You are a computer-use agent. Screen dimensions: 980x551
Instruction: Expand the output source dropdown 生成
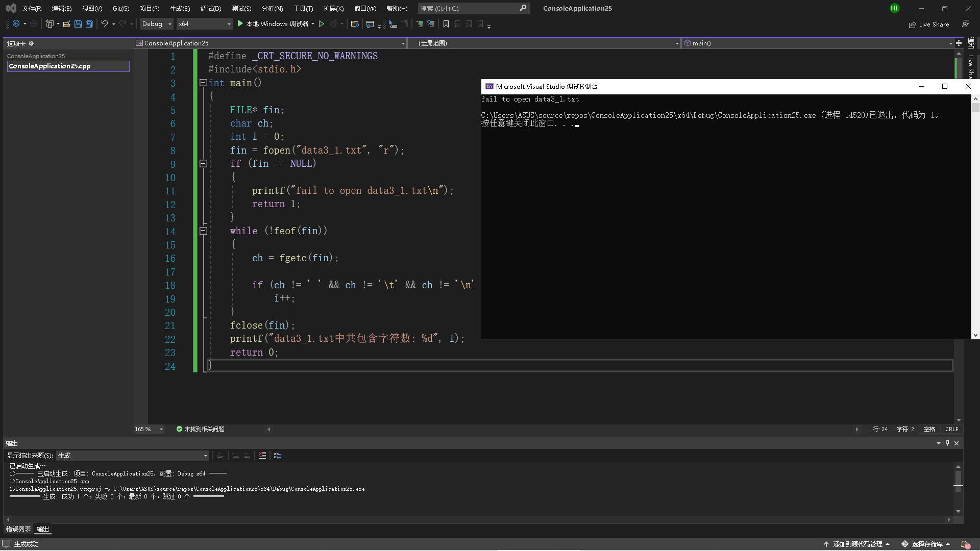(133, 456)
